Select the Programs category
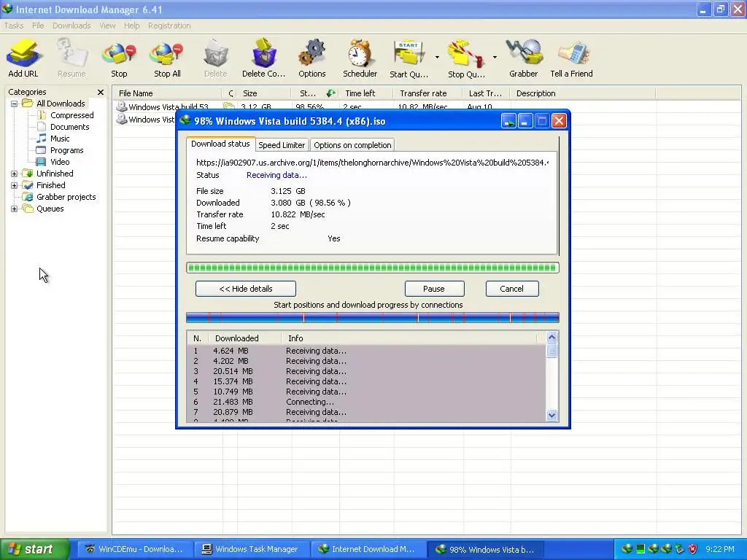Screen dimensions: 747x560 pyautogui.click(x=66, y=150)
